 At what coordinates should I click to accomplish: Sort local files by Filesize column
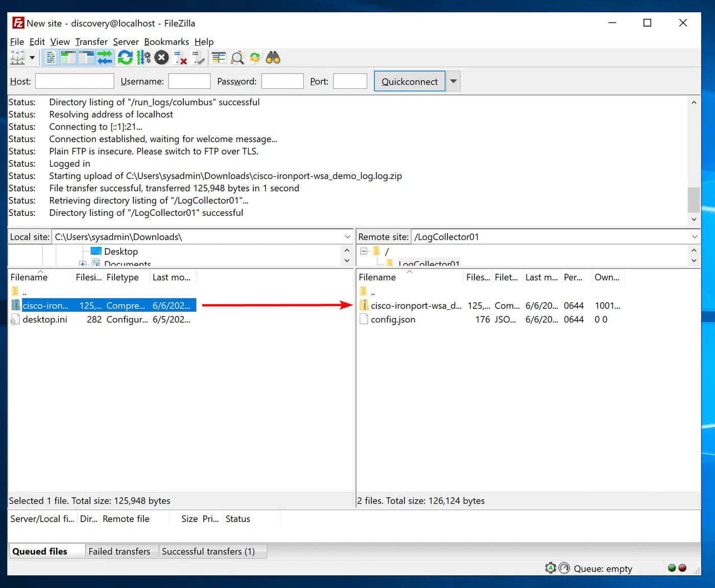click(88, 277)
